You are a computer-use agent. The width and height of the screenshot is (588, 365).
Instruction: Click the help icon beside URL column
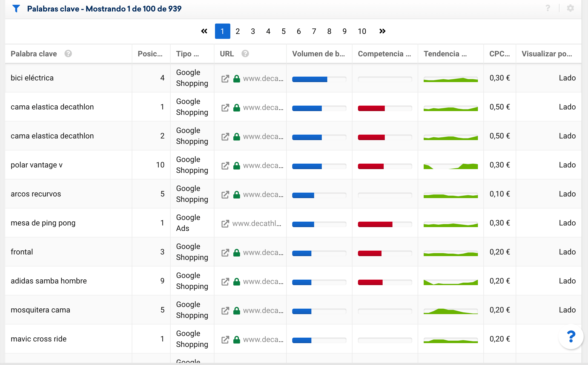(x=245, y=54)
